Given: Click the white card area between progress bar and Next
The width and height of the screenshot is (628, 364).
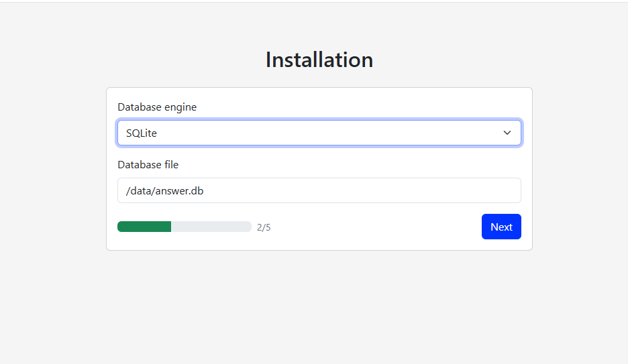Looking at the screenshot, I should [x=376, y=227].
